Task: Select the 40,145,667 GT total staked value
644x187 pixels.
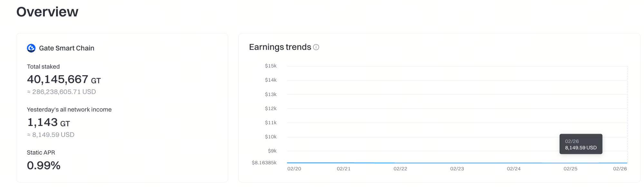Action: [x=64, y=79]
